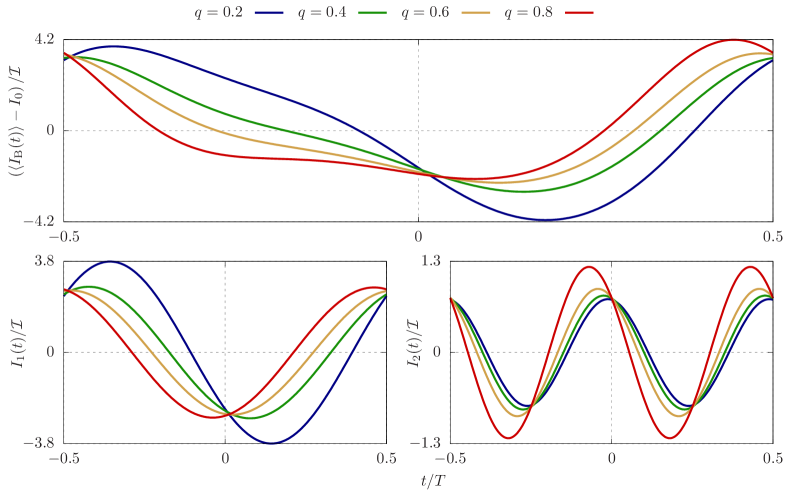Click the I1 plot's 0.5 x tick label
The height and width of the screenshot is (493, 797).
(386, 458)
